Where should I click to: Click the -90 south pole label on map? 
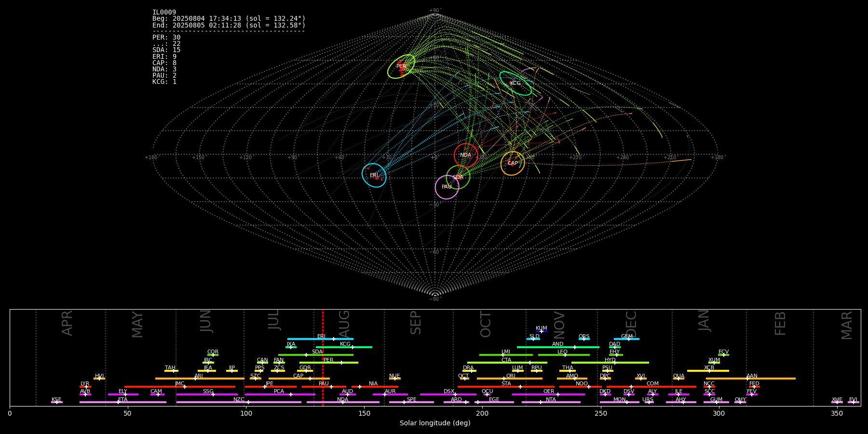tap(435, 299)
